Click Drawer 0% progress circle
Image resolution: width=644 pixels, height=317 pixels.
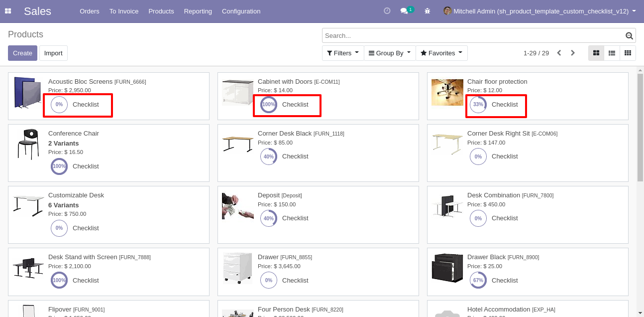(x=269, y=280)
